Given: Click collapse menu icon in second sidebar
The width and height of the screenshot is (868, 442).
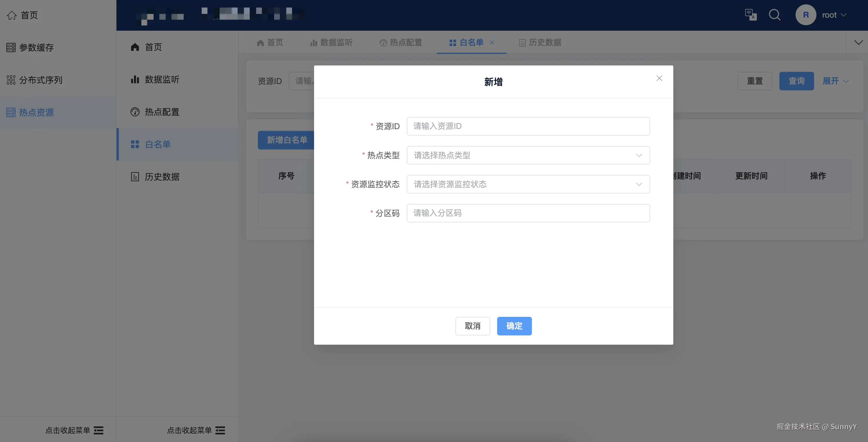Looking at the screenshot, I should pyautogui.click(x=220, y=430).
